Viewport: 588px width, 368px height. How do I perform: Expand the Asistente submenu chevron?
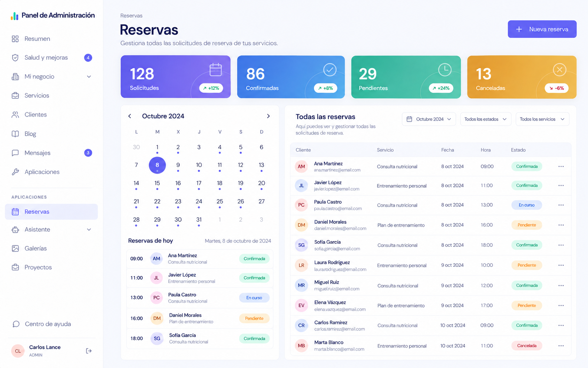click(89, 230)
